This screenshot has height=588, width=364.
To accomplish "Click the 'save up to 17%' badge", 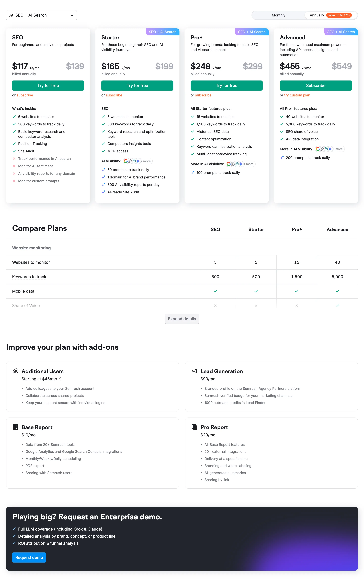I will 339,15.
